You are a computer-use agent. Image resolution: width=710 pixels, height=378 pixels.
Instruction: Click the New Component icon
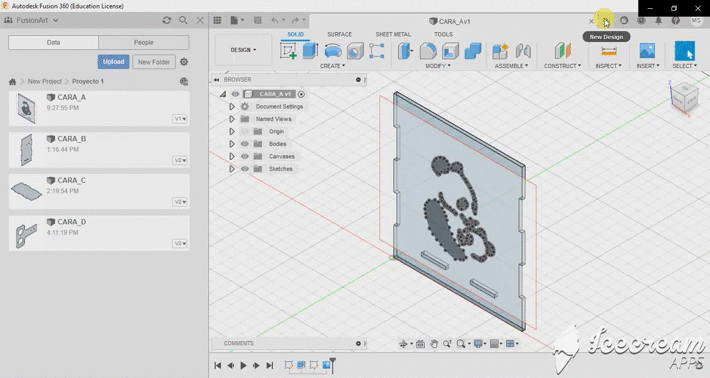500,51
